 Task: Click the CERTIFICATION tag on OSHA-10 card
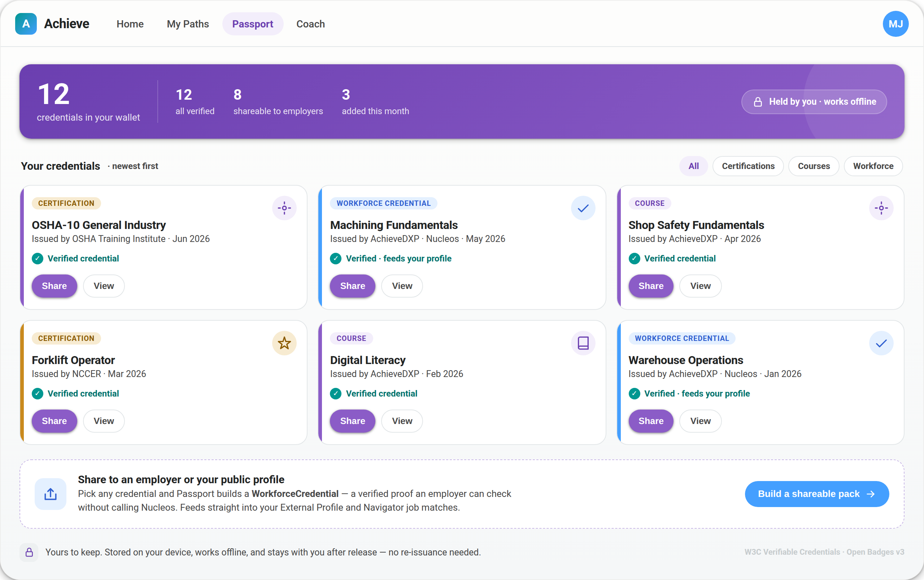tap(66, 203)
